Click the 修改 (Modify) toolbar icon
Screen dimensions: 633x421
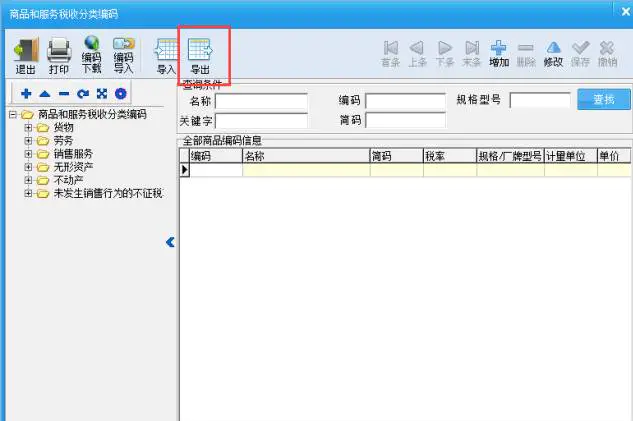coord(553,53)
